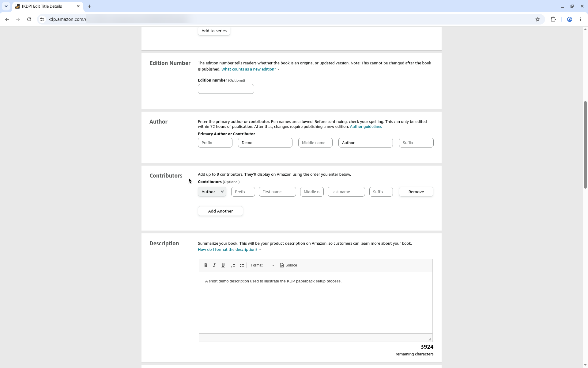Click the Add to series button

[x=214, y=31]
